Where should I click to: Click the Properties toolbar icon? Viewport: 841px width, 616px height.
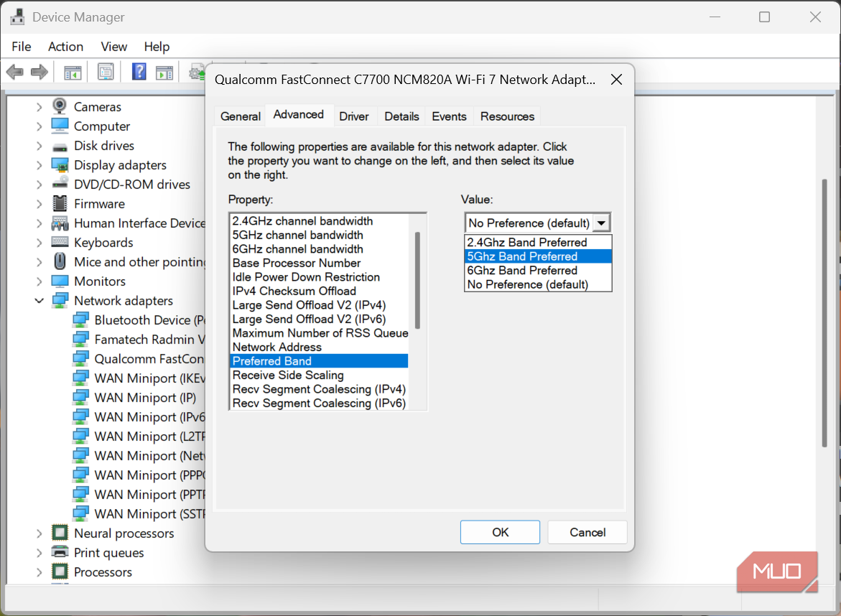[106, 72]
